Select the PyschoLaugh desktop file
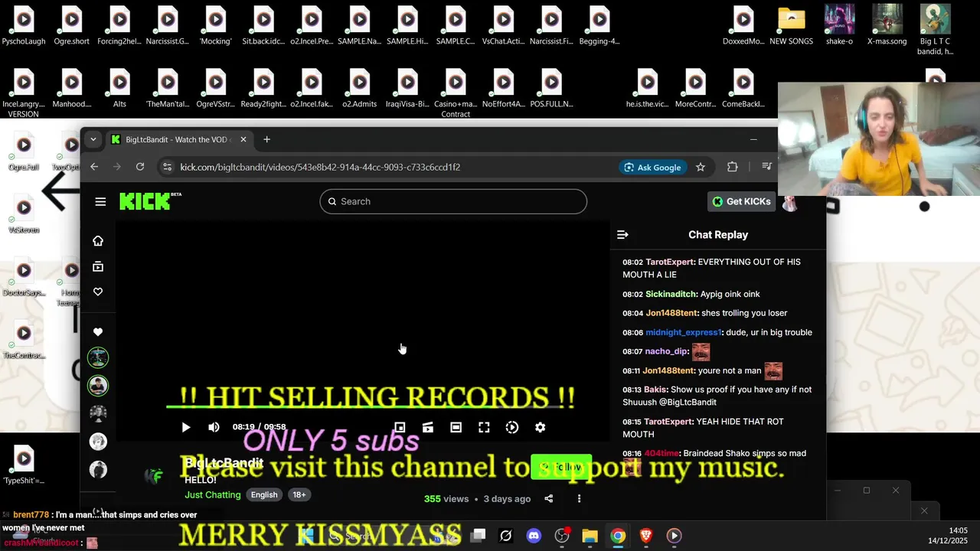 tap(24, 25)
